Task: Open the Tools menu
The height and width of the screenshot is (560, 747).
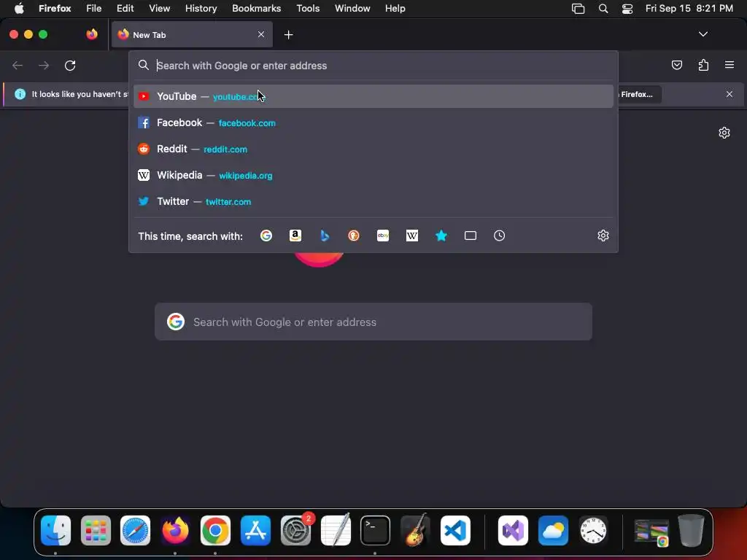Action: 308,8
